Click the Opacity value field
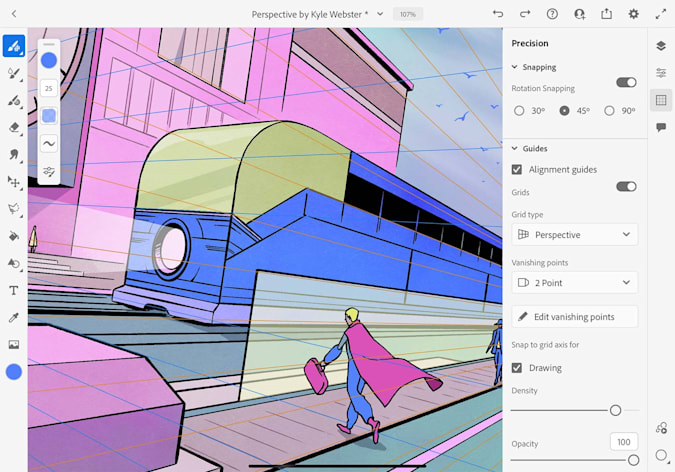 (x=624, y=442)
